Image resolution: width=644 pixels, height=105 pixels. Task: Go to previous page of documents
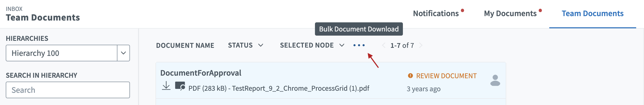(x=384, y=45)
